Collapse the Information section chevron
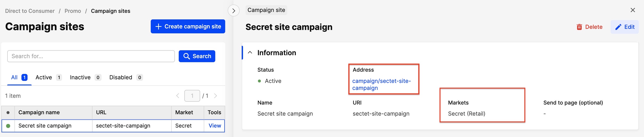This screenshot has width=644, height=137. (x=250, y=53)
